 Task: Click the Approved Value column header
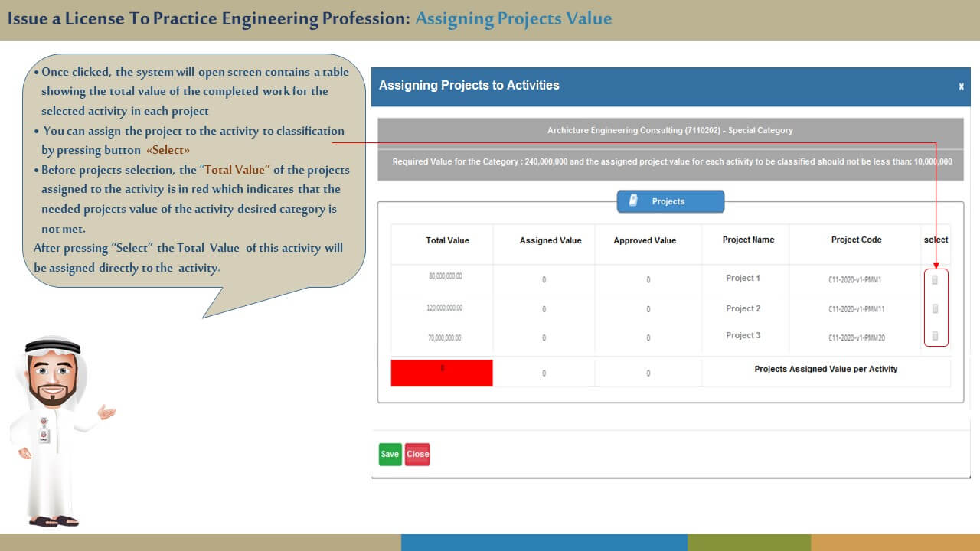point(645,240)
